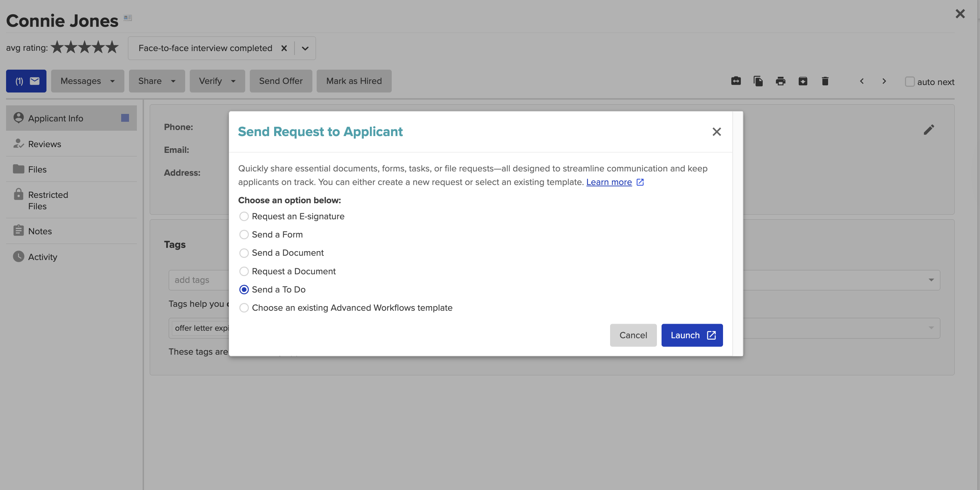Click the add tags input field
Viewport: 980px width, 490px height.
[198, 280]
